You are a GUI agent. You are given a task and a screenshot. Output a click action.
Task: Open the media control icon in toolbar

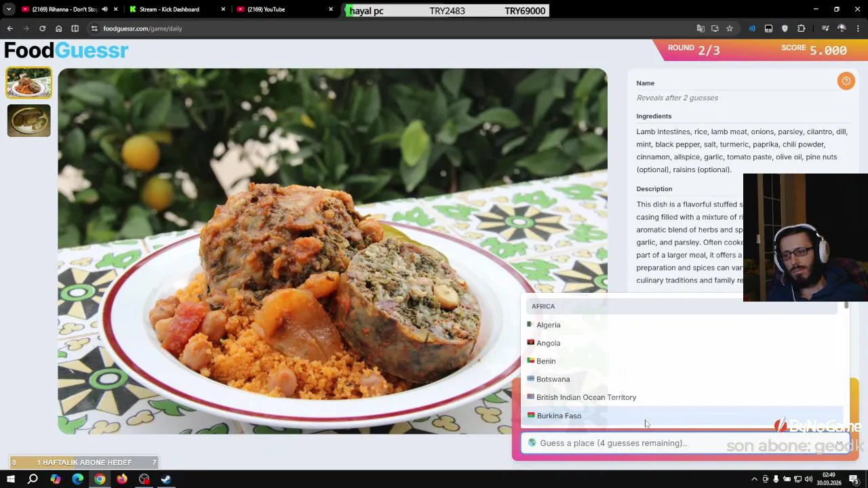pos(825,28)
